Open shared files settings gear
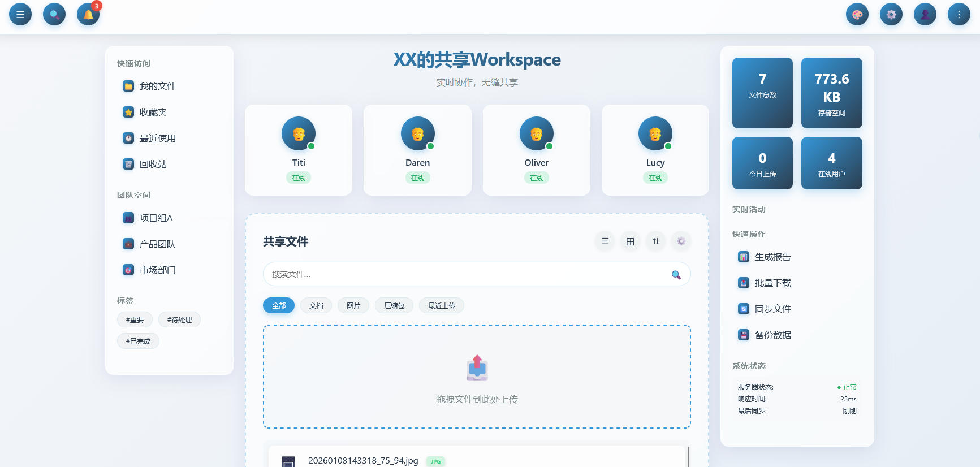This screenshot has width=980, height=467. [681, 241]
